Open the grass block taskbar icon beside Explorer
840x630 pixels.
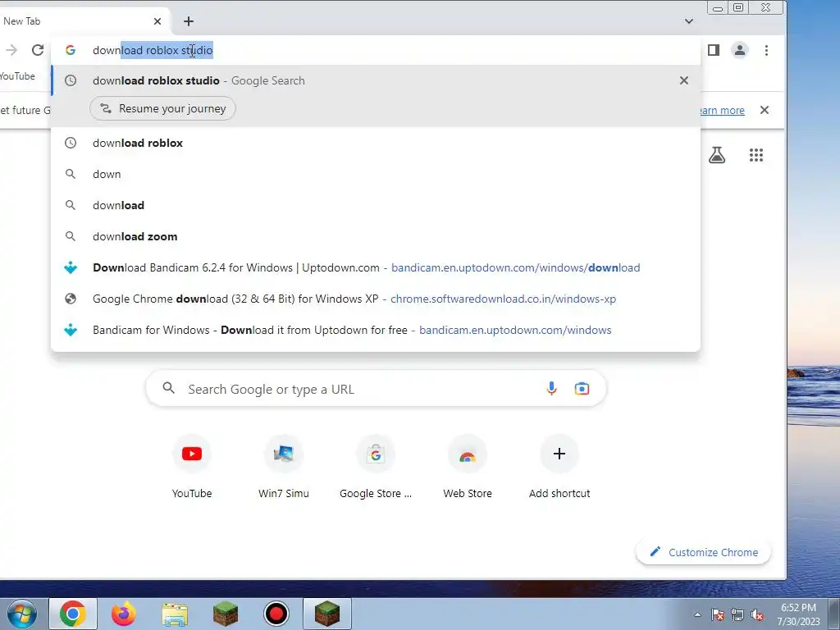(x=225, y=614)
